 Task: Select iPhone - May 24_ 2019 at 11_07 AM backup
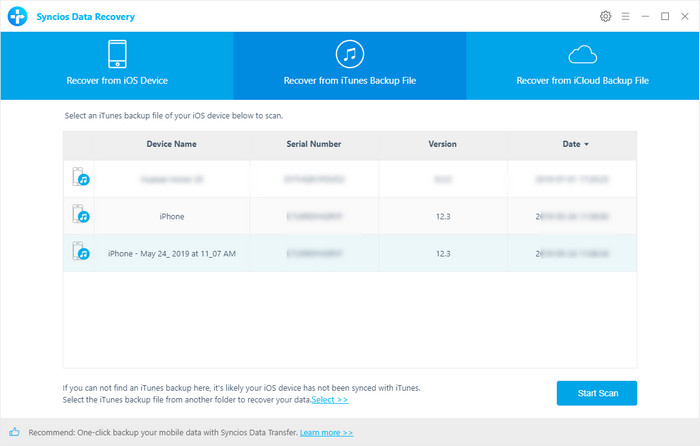(x=172, y=254)
